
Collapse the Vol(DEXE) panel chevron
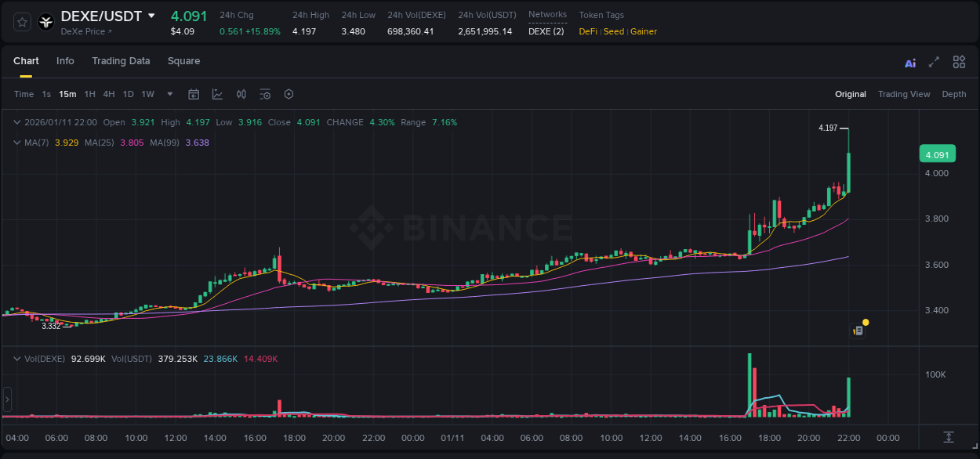(x=17, y=359)
